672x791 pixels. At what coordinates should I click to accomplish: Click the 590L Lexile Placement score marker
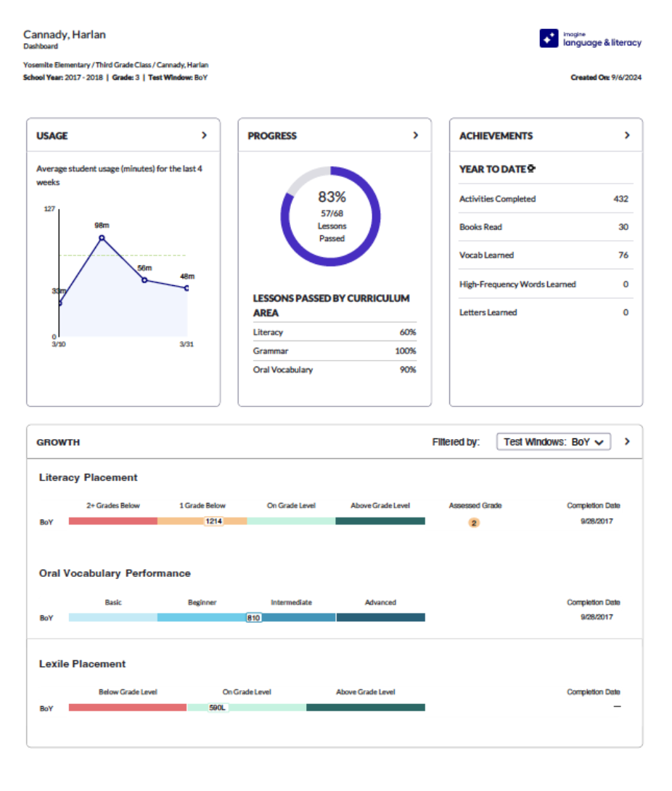pos(218,708)
